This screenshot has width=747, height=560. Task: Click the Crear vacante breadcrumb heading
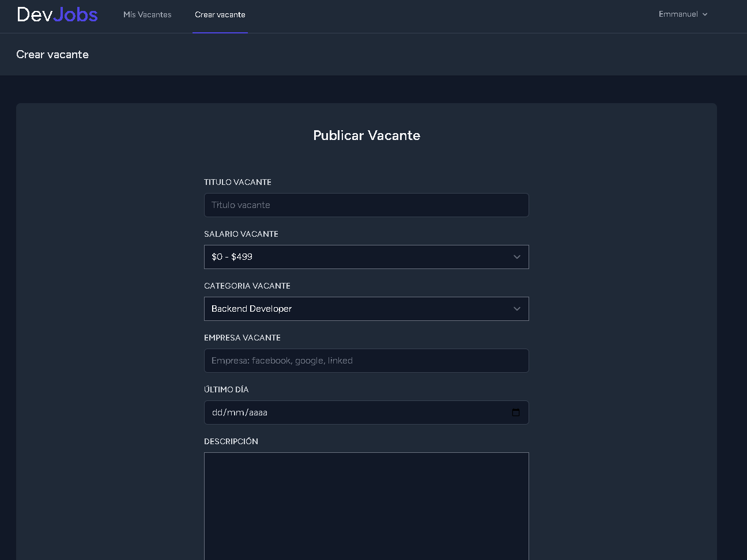pos(52,54)
